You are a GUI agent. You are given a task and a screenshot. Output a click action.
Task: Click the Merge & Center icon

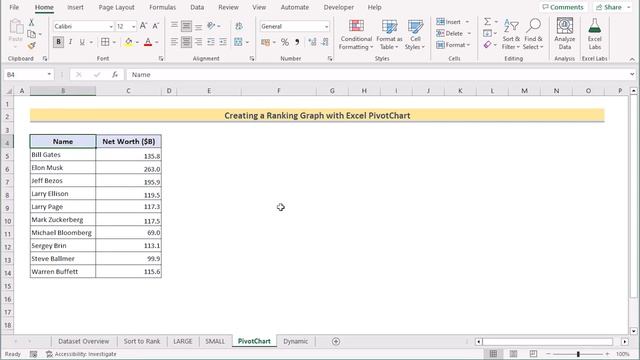click(238, 42)
